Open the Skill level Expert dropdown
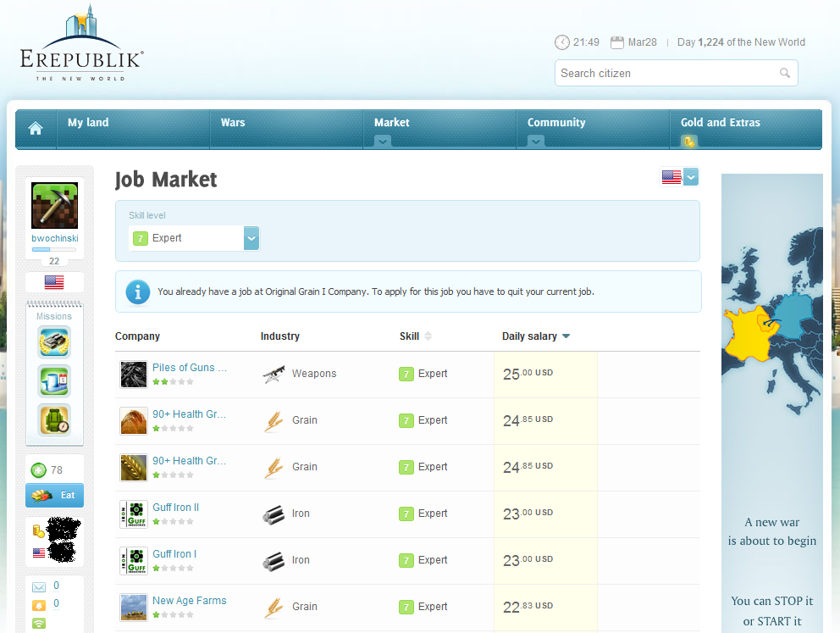This screenshot has height=633, width=840. point(194,238)
